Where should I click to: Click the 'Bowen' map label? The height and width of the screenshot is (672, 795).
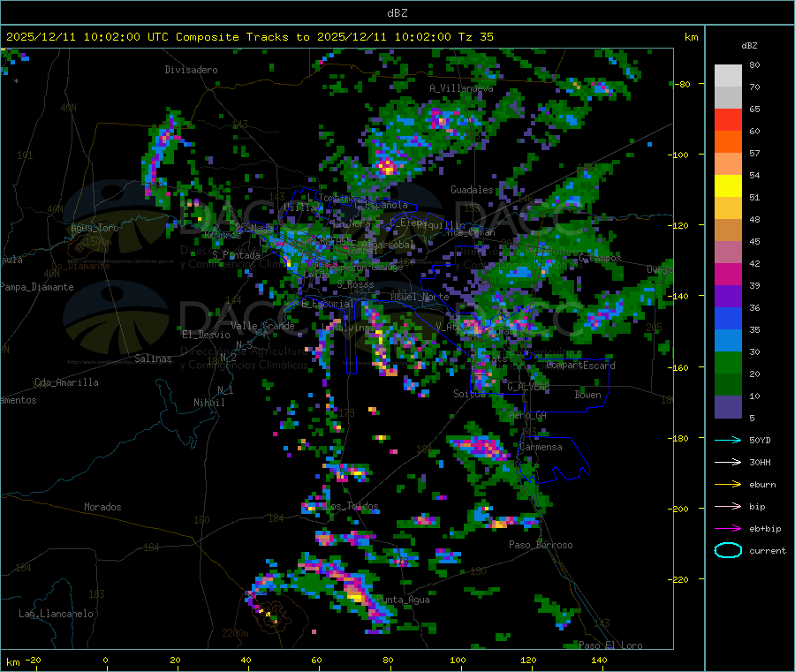[587, 395]
